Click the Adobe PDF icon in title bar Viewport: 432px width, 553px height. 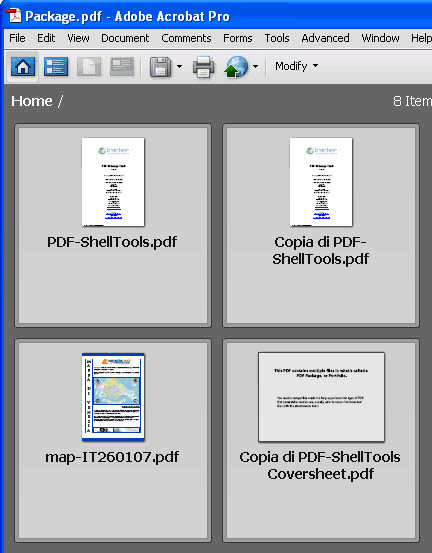click(14, 16)
